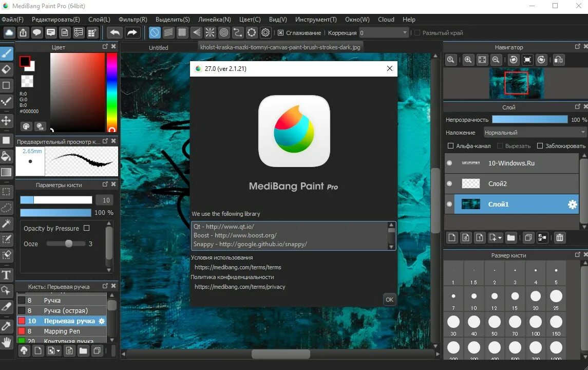Viewport: 588px width, 370px height.
Task: Undock the Размер кисти panel
Action: pyautogui.click(x=578, y=255)
